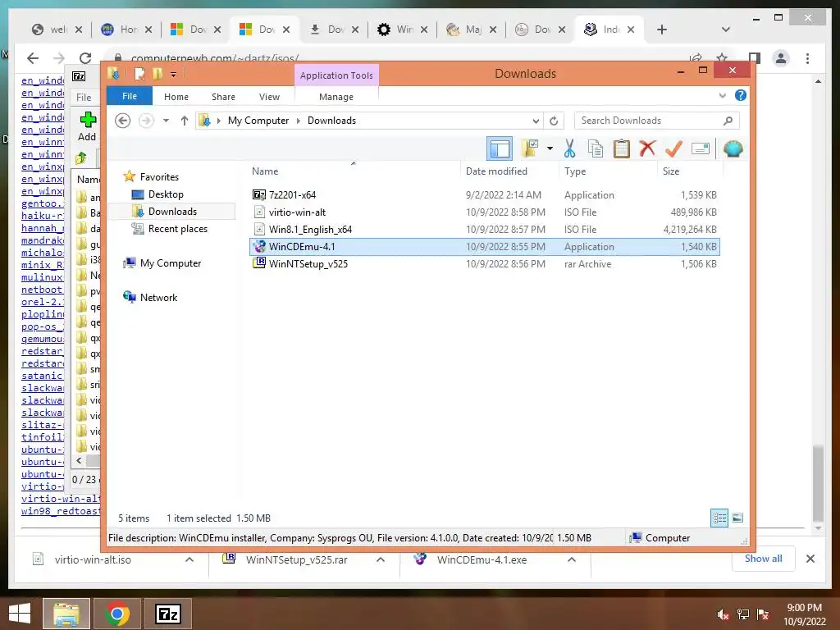
Task: Click muted volume tray icon
Action: 724,614
